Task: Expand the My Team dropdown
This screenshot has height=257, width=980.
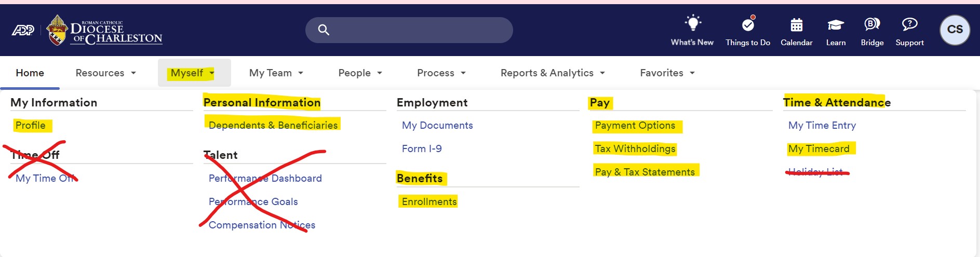Action: [276, 73]
